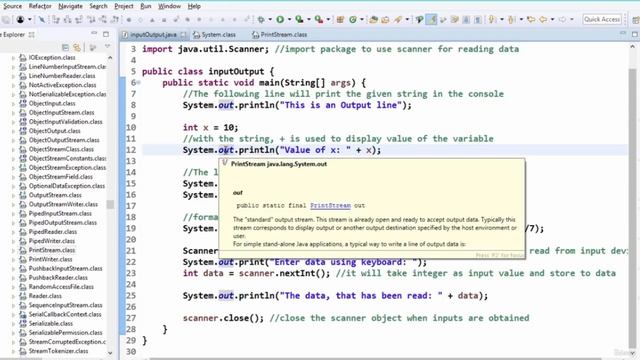Click the Run with Coverage icon
Image resolution: width=640 pixels, height=360 pixels.
pos(299,19)
